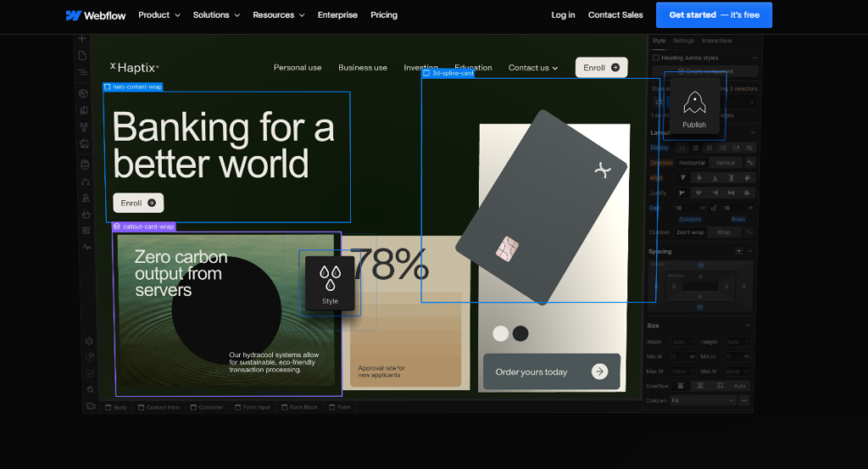Select the Don't wrap option

[x=690, y=232]
